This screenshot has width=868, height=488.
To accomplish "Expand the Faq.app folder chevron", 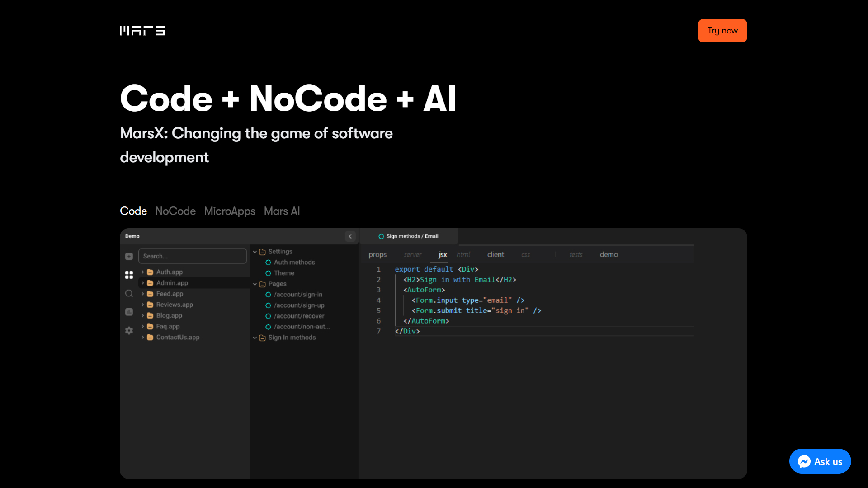I will [x=142, y=326].
